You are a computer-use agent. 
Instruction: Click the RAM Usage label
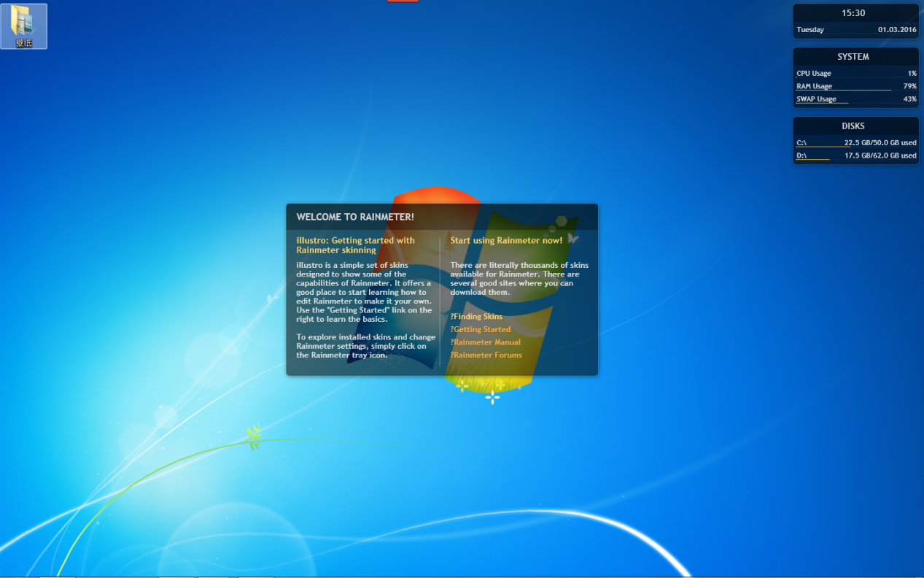(814, 86)
